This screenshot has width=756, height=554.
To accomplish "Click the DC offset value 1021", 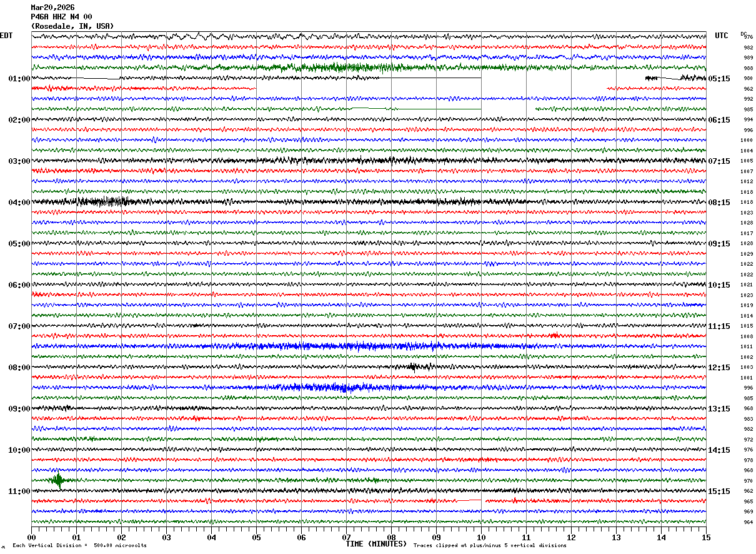I will [747, 285].
